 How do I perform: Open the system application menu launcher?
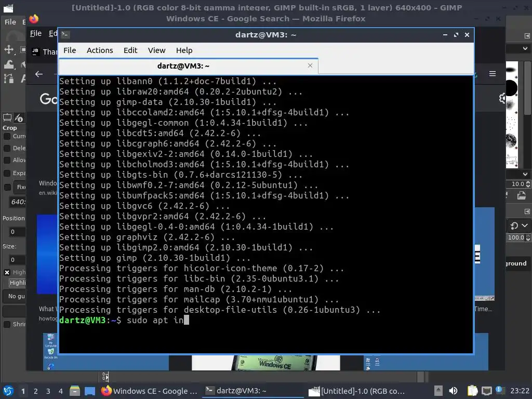(x=8, y=391)
